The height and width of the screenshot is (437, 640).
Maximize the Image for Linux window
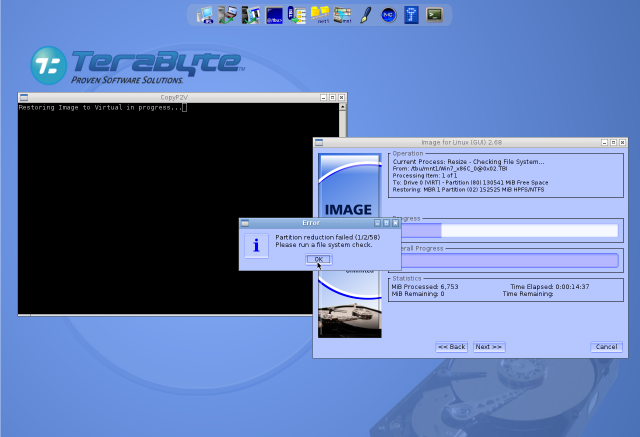[x=613, y=142]
